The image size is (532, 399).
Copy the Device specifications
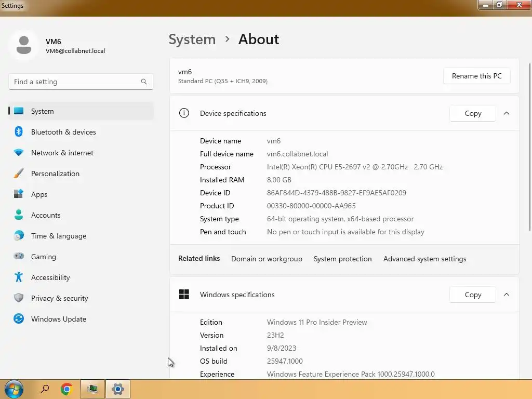473,113
